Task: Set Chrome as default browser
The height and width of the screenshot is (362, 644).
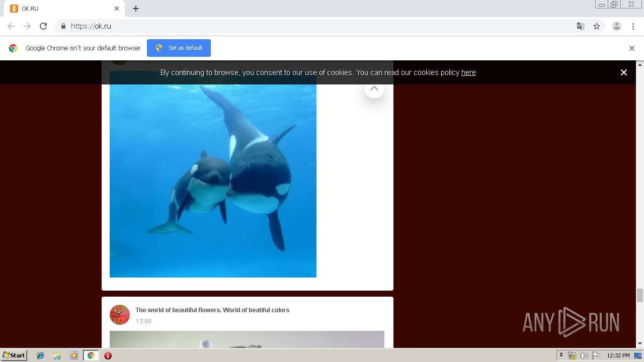Action: [x=179, y=48]
